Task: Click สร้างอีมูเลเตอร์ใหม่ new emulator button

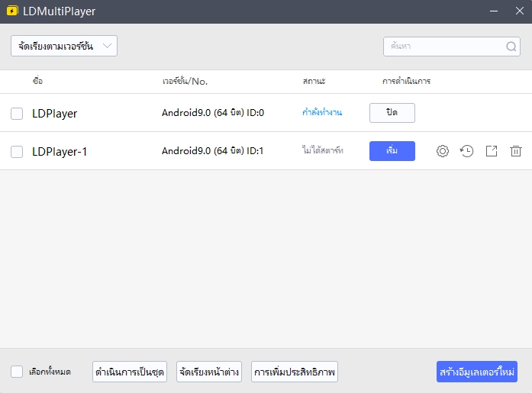Action: (x=477, y=372)
